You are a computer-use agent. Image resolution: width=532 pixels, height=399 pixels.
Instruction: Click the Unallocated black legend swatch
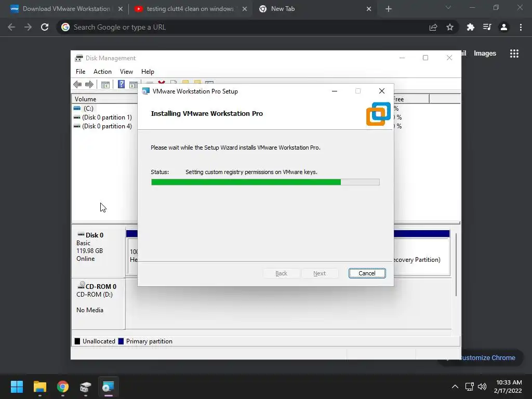(77, 341)
